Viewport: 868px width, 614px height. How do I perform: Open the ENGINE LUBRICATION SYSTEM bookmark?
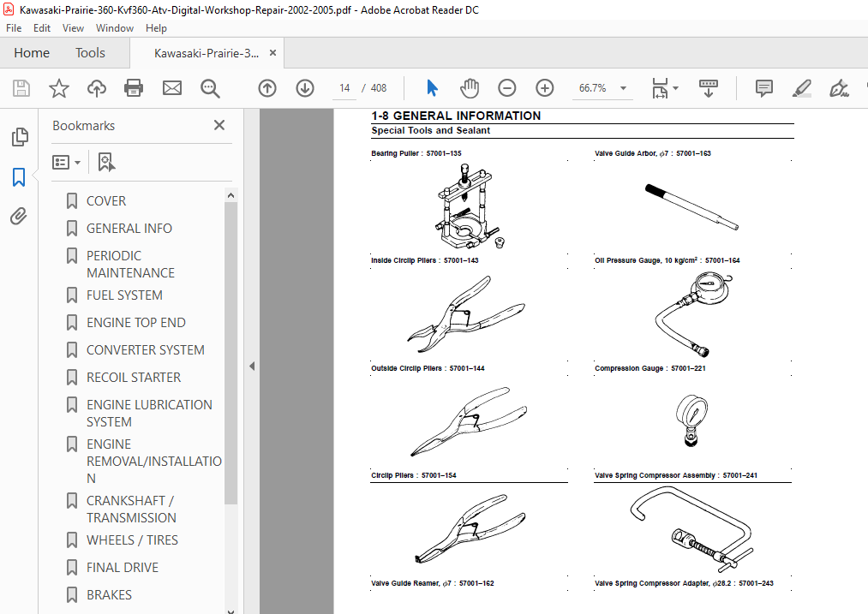coord(149,414)
